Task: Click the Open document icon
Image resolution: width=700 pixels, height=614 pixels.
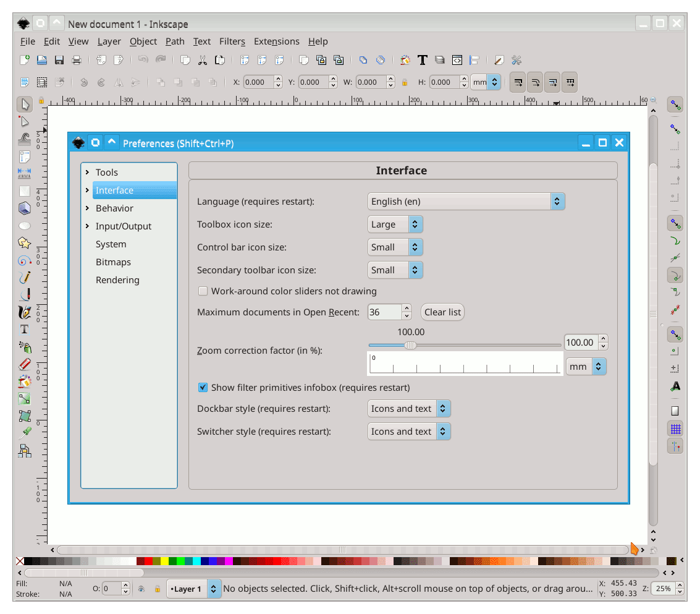Action: tap(41, 60)
